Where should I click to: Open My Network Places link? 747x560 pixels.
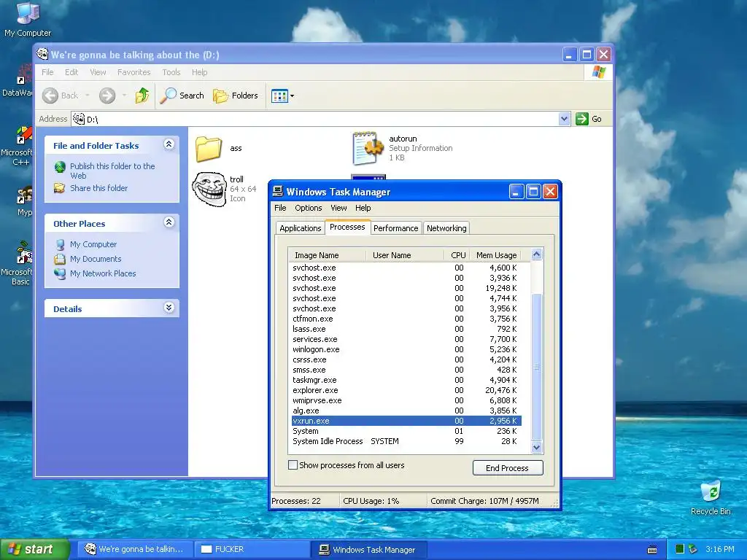[x=103, y=273]
